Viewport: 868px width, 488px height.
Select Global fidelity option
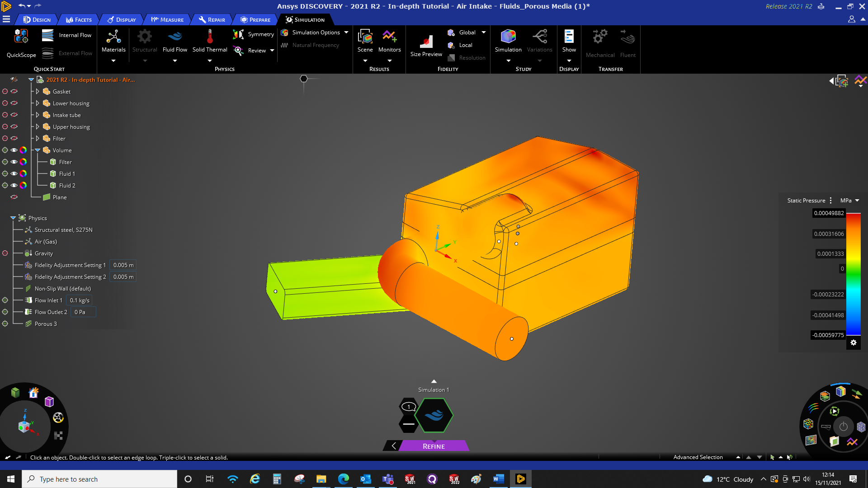[x=462, y=33]
